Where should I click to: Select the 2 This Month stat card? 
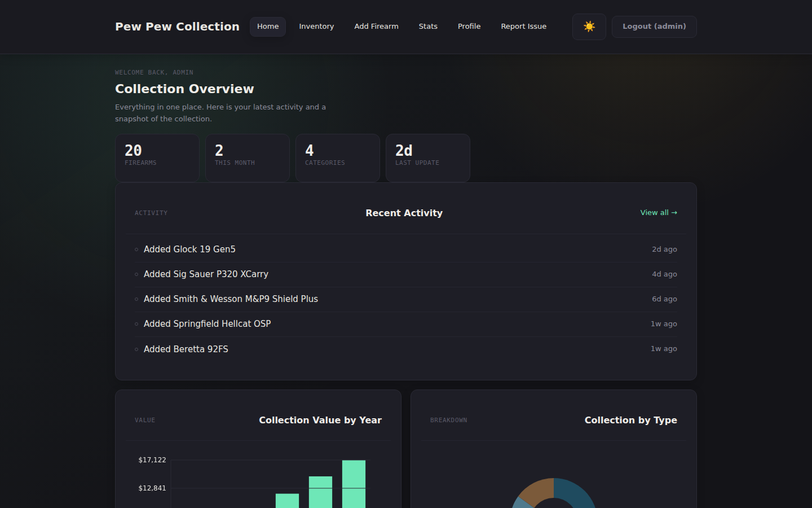[248, 158]
